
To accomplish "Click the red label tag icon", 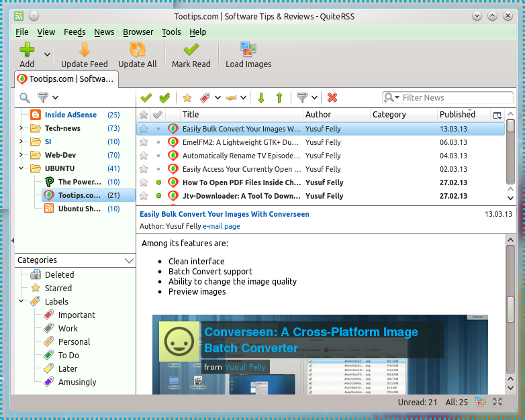I will [x=205, y=98].
